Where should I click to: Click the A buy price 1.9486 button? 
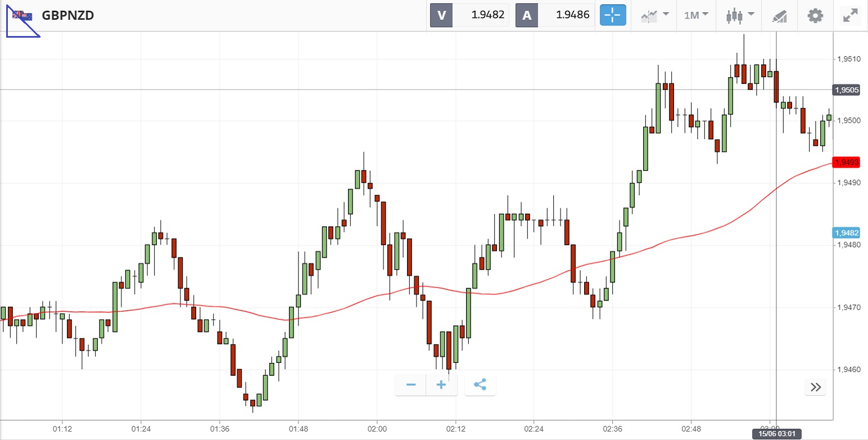coord(555,15)
